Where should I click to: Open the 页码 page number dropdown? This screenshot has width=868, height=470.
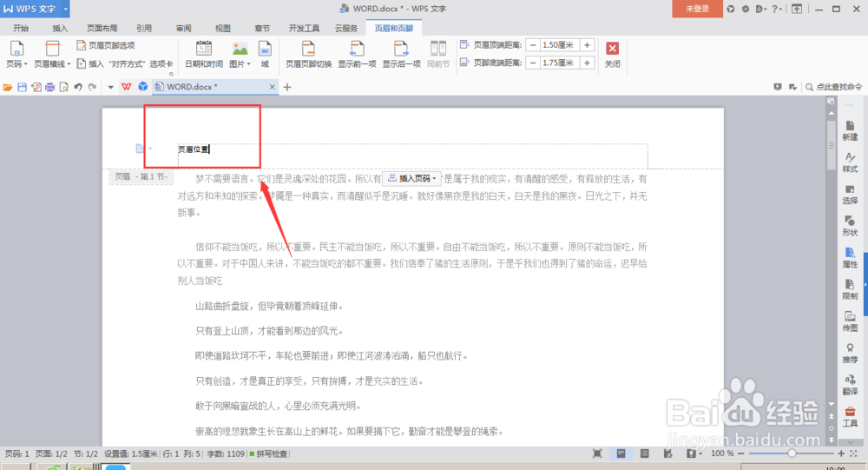pos(16,55)
